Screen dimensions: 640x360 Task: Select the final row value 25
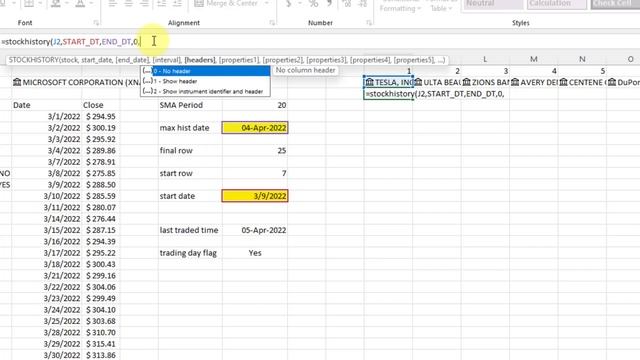255,151
